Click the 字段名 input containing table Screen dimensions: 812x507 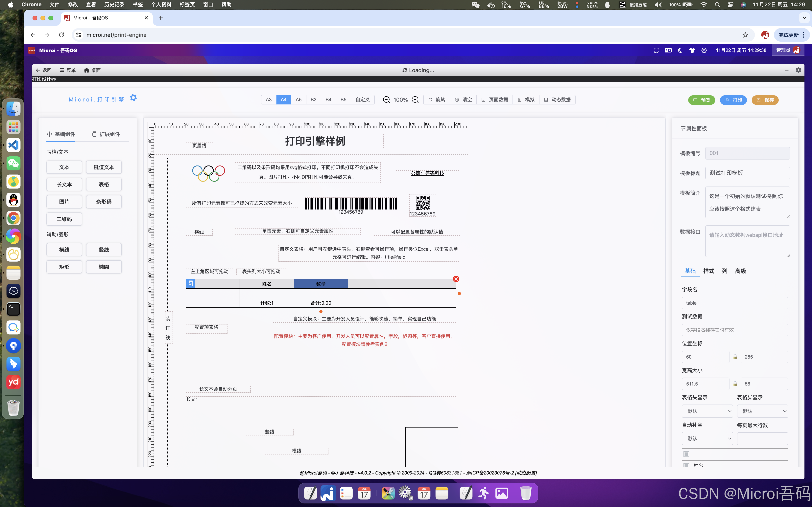734,303
